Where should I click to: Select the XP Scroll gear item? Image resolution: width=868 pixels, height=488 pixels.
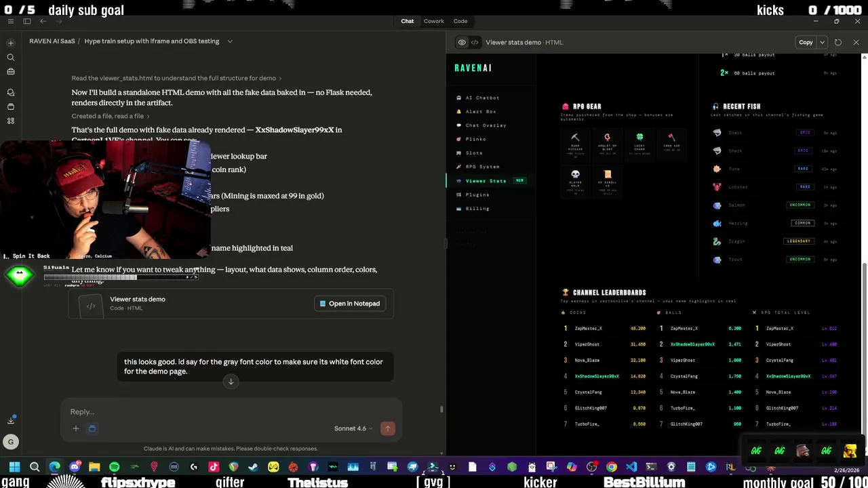click(x=607, y=182)
